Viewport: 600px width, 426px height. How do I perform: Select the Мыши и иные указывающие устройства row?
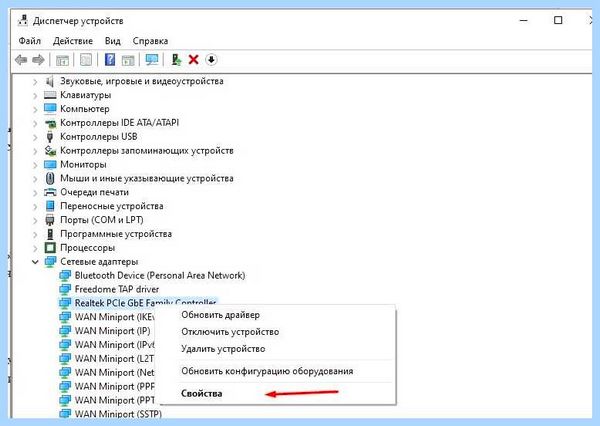tap(147, 178)
